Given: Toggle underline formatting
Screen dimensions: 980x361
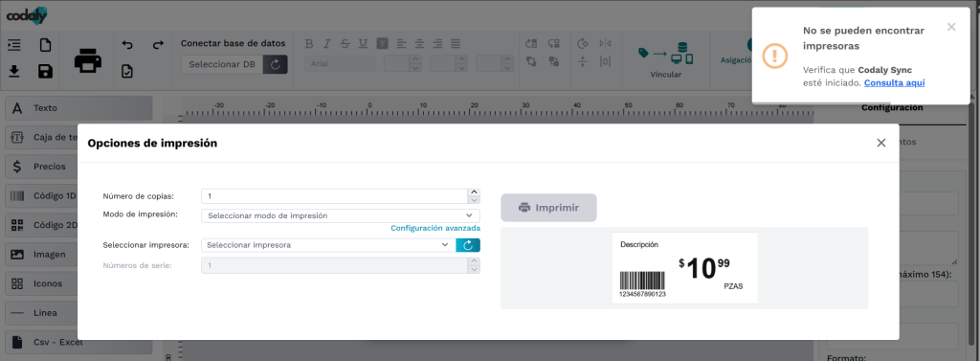Looking at the screenshot, I should (x=363, y=44).
